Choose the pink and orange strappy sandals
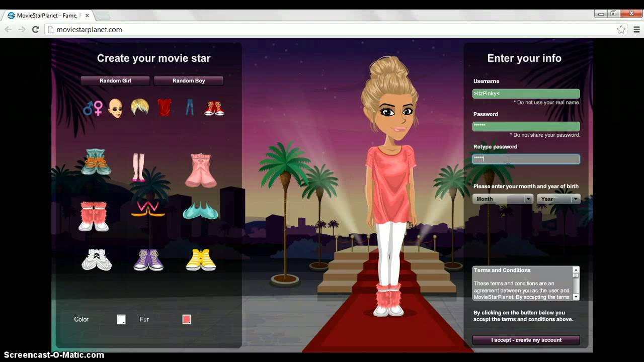This screenshot has width=644, height=362. (x=148, y=209)
